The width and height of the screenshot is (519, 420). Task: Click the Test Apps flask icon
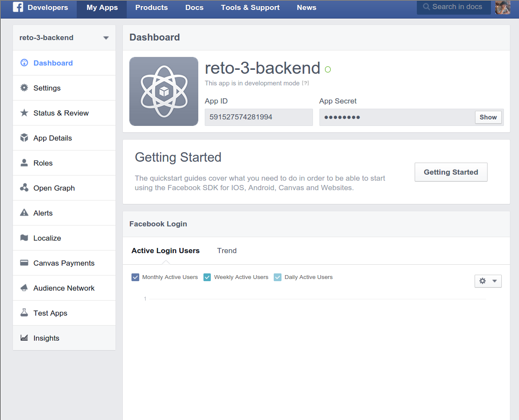click(x=24, y=313)
